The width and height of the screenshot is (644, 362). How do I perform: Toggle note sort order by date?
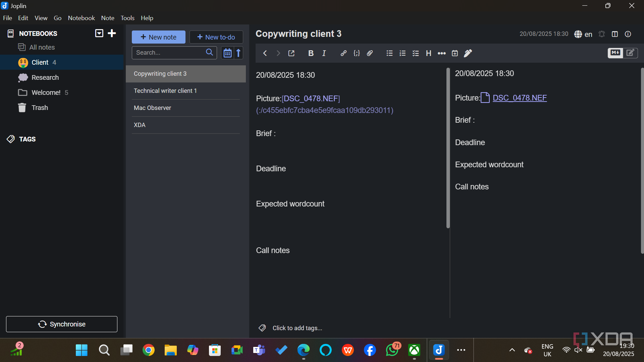(x=227, y=53)
